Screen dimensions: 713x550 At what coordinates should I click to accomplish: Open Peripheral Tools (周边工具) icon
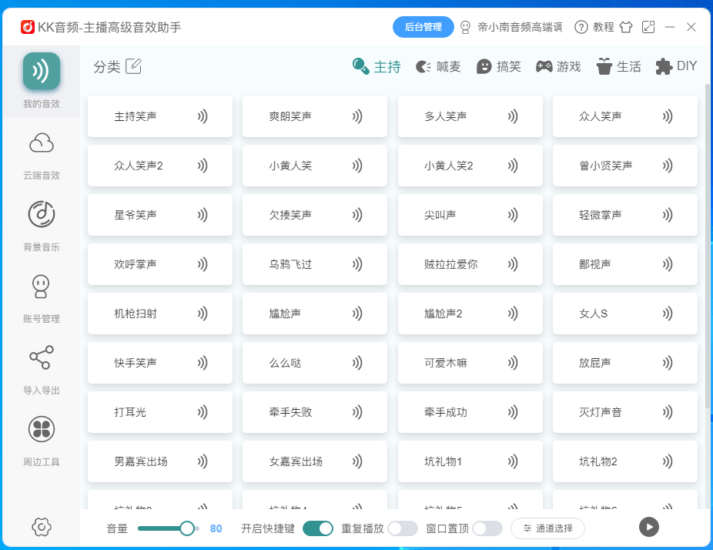point(41,429)
